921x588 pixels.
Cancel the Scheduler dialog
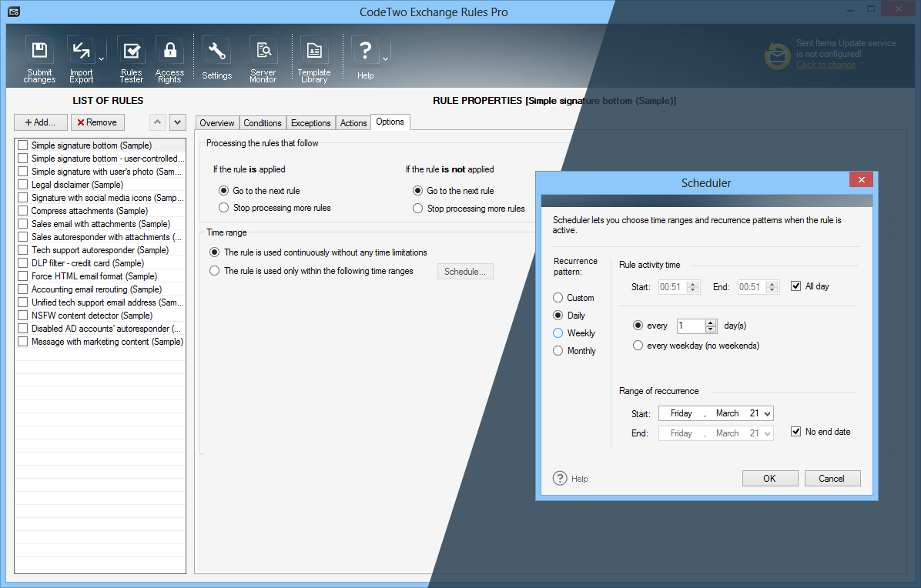pyautogui.click(x=832, y=478)
